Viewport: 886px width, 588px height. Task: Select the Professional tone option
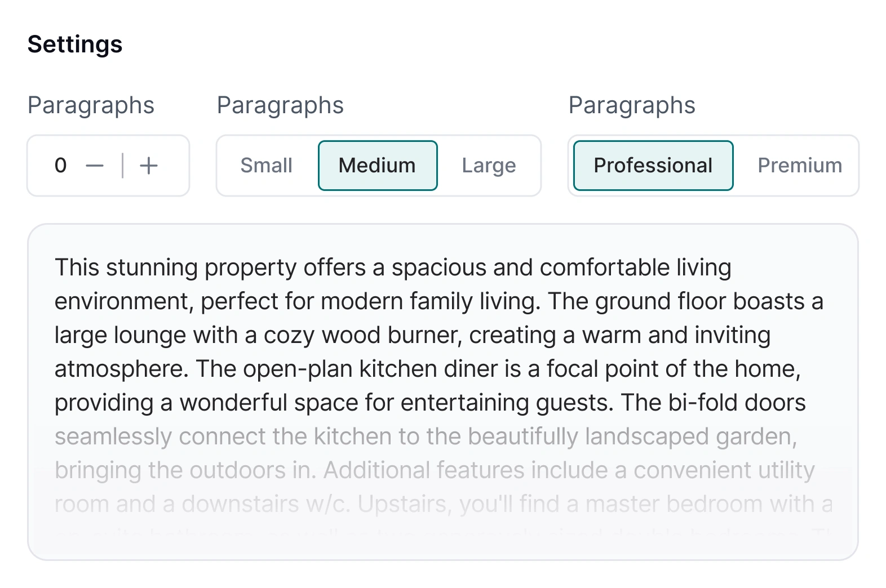click(653, 166)
